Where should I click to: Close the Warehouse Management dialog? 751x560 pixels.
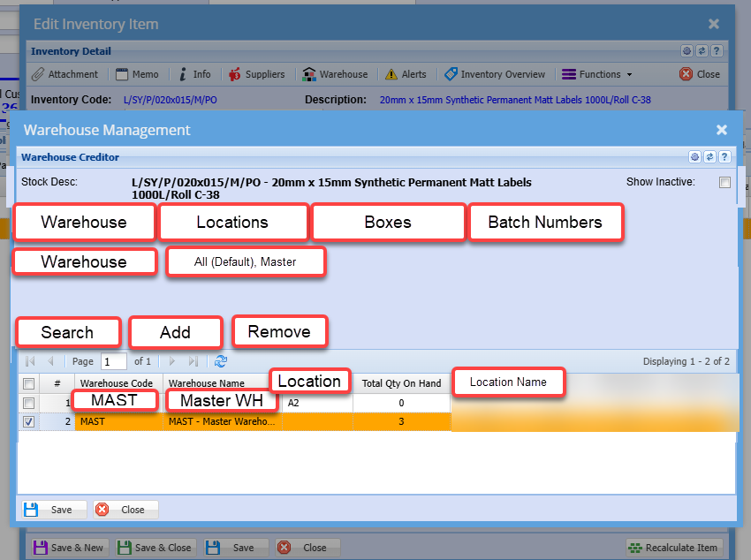click(722, 130)
